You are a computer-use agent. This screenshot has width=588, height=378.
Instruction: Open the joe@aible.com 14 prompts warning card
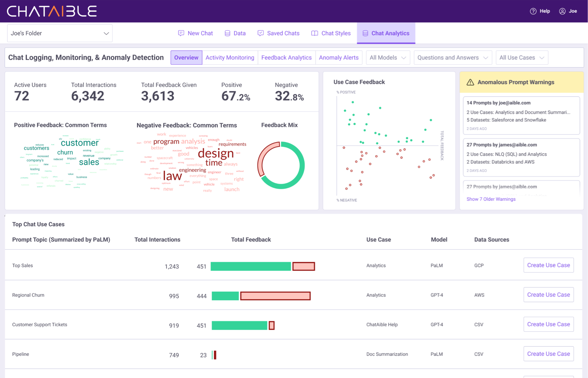point(522,115)
